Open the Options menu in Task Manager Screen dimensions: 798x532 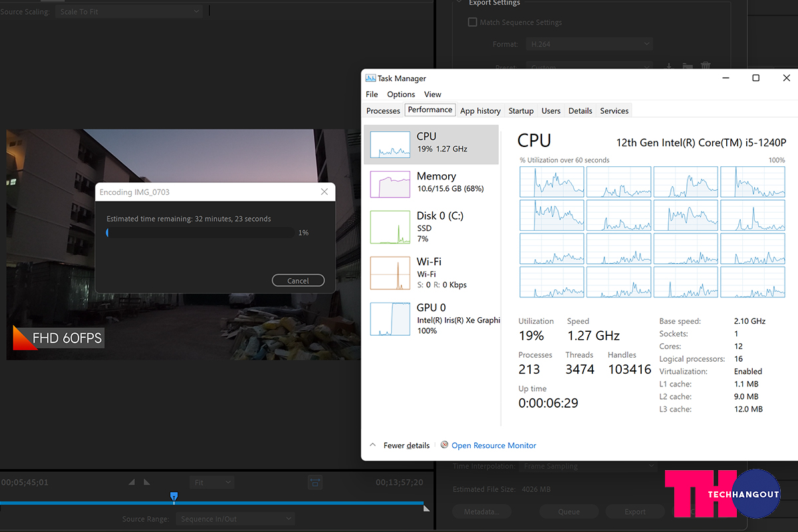[x=401, y=94]
